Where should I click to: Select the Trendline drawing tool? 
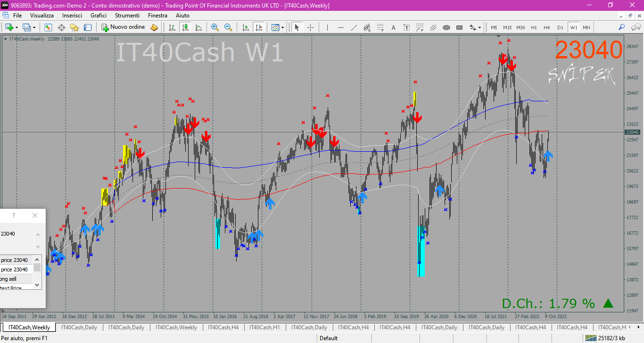coord(354,27)
